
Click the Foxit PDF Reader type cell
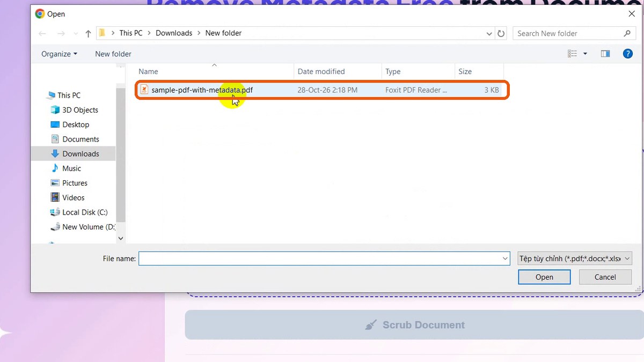coord(416,90)
